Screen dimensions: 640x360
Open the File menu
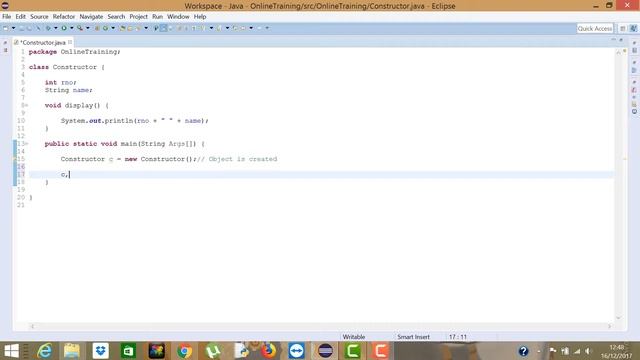(7, 17)
